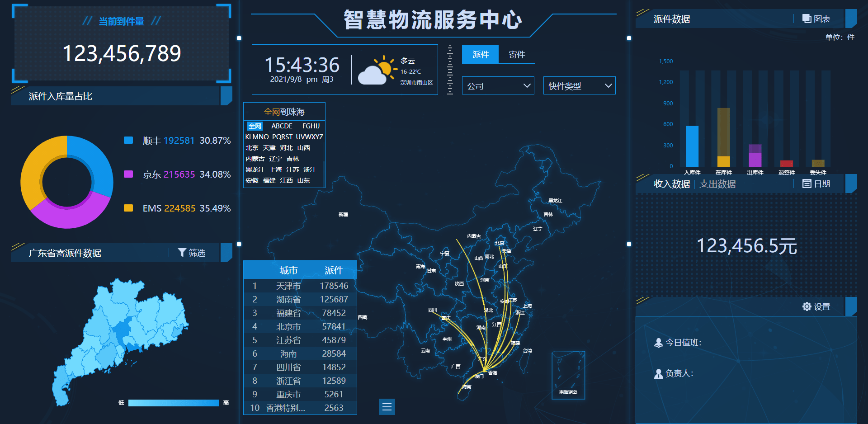
Task: Choose 辽宁 in the province filter list
Action: coord(275,159)
